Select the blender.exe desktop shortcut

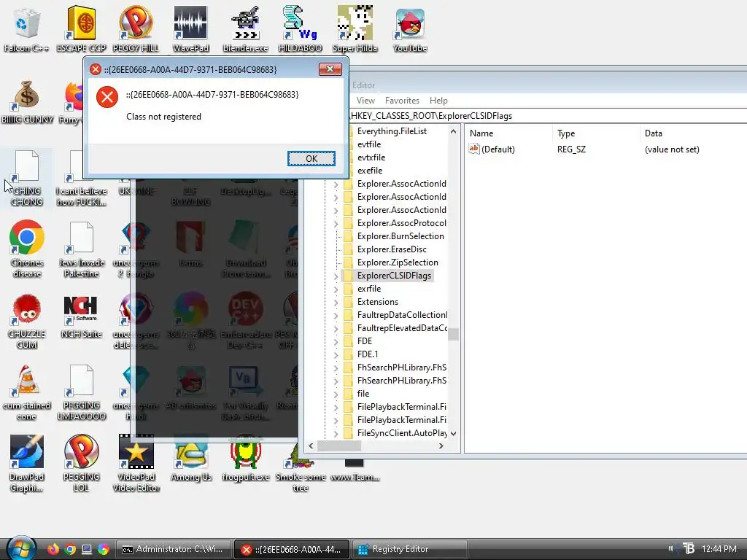245,29
